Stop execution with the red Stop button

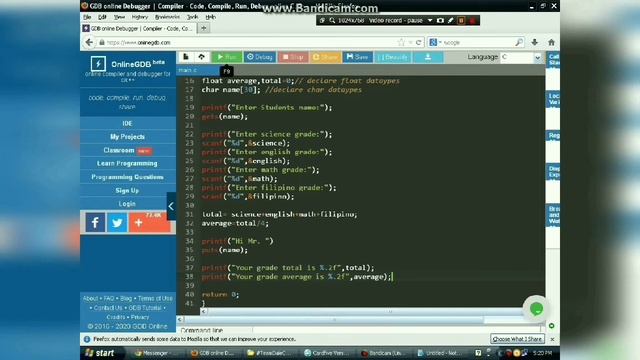tap(293, 57)
